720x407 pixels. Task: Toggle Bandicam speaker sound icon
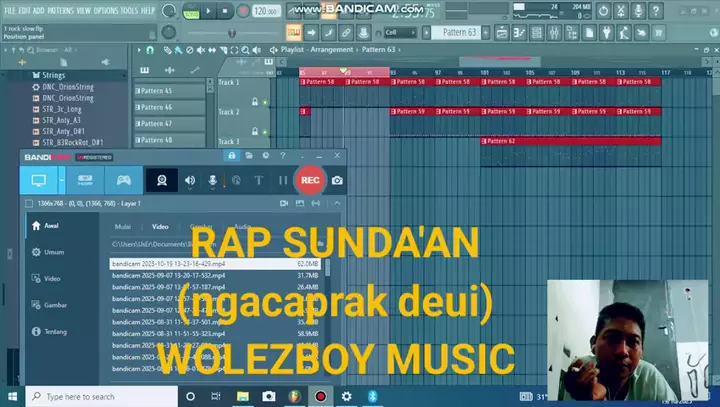click(189, 180)
